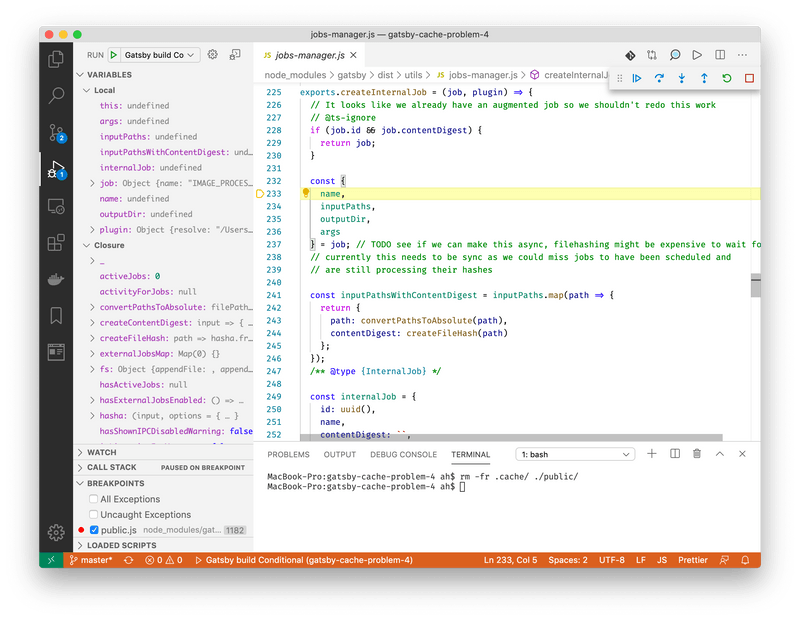Click Step Over in the debug toolbar
This screenshot has width=800, height=620.
tap(659, 78)
